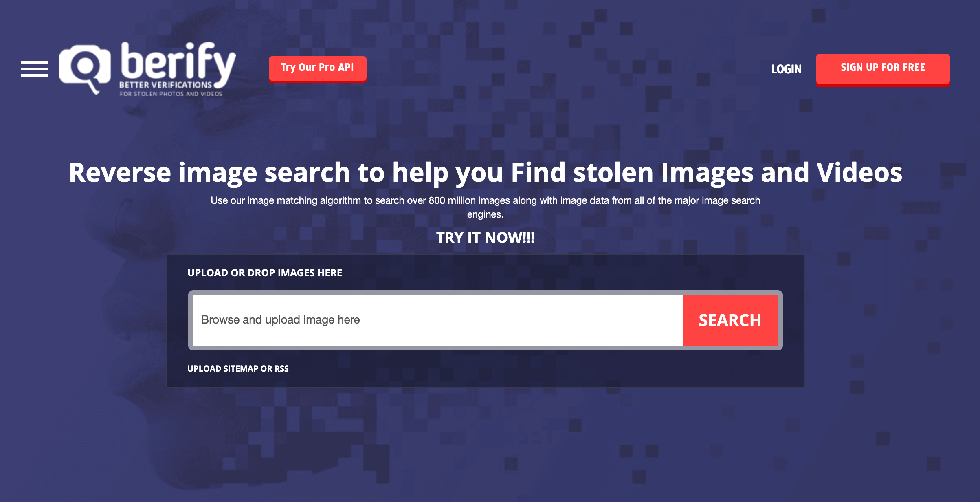
Task: Click SIGN UP FOR FREE button
Action: coord(883,70)
